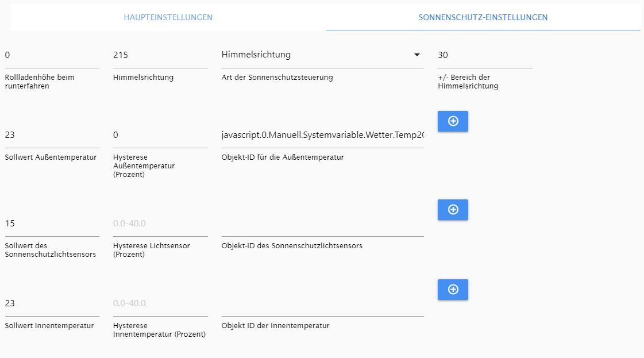Screen dimensions: 644x358
Task: Click plus button beside Innentemperatur object ID
Action: pos(453,290)
